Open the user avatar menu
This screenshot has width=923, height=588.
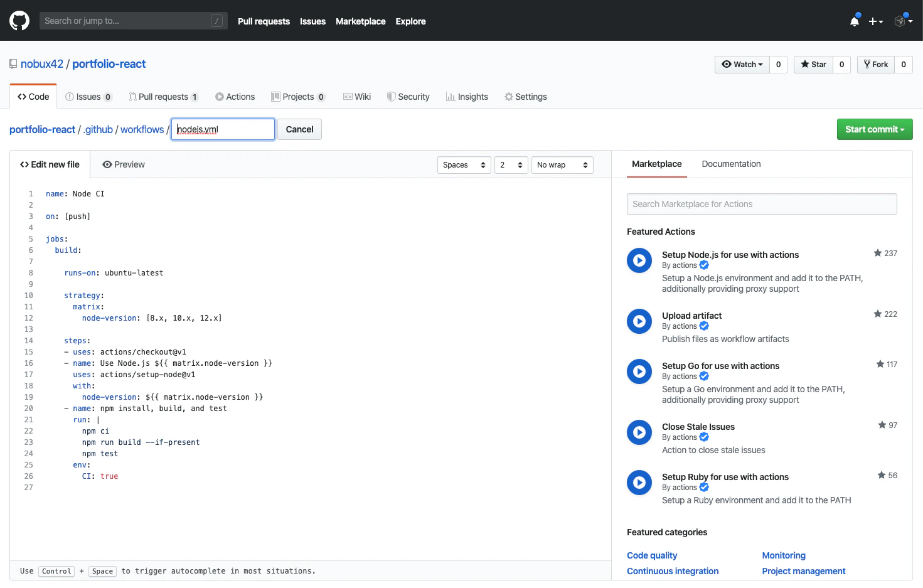click(903, 21)
